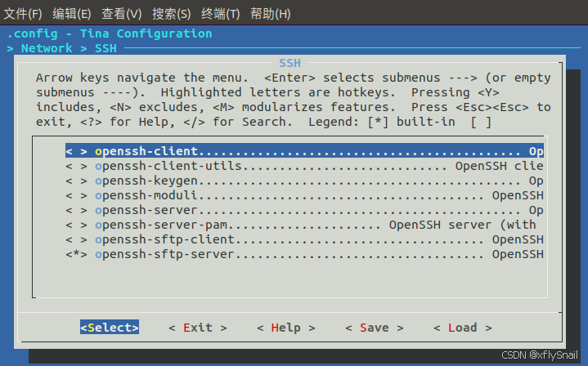This screenshot has height=366, width=588.
Task: Toggle the openssh-keygen selection box
Action: (77, 181)
